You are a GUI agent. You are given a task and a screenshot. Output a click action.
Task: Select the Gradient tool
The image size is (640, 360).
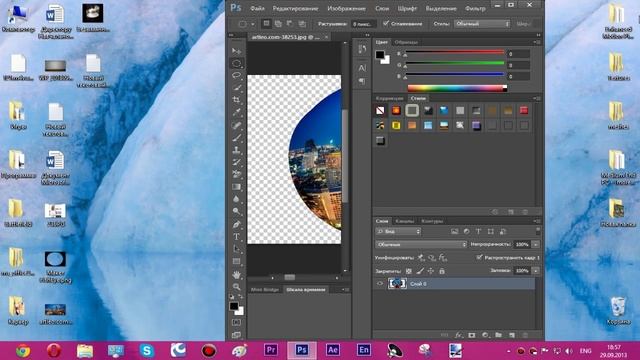tap(236, 187)
